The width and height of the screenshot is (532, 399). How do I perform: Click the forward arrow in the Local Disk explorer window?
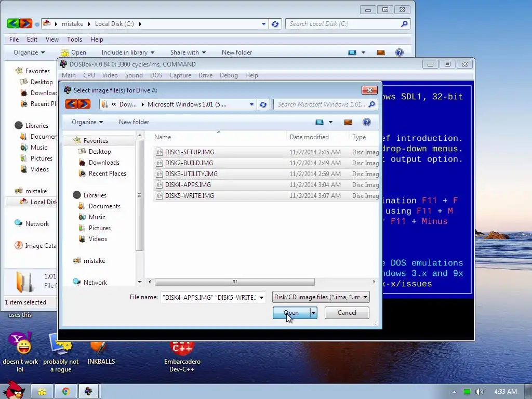[25, 23]
